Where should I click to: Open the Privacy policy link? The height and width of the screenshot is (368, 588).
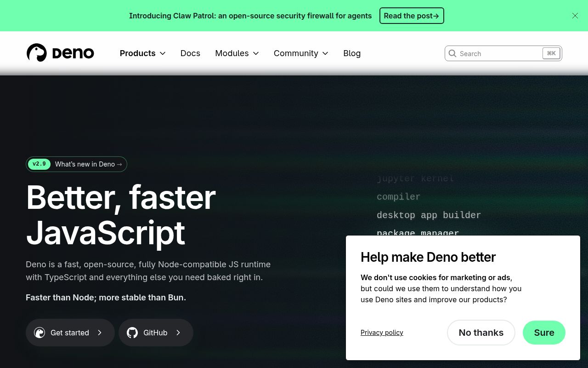coord(382,333)
